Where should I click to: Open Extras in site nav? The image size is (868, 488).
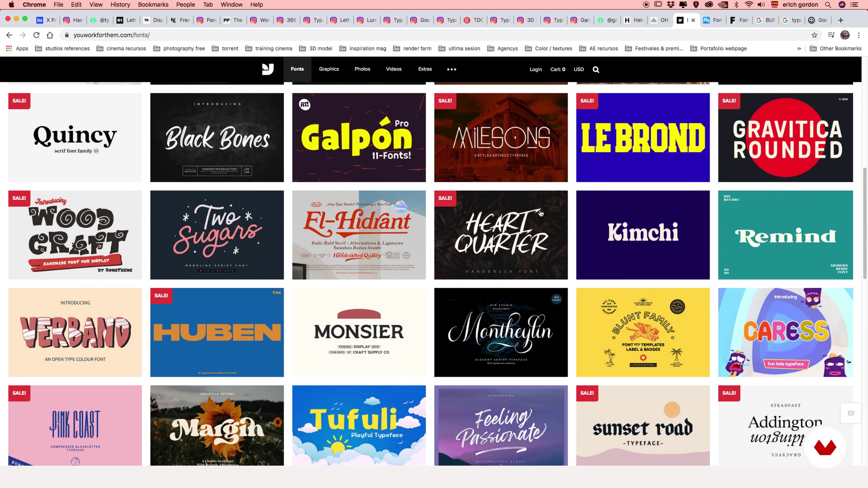point(425,69)
